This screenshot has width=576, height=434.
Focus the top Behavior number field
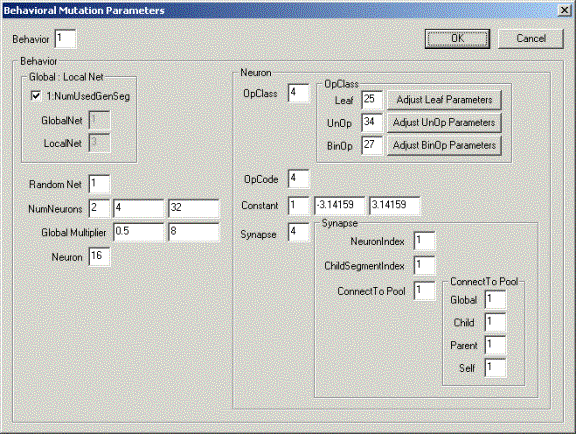pos(65,39)
